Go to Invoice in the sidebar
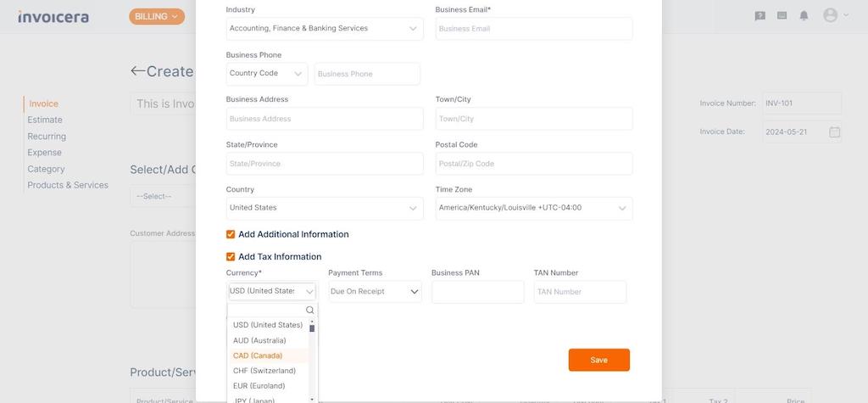This screenshot has width=868, height=403. [43, 104]
